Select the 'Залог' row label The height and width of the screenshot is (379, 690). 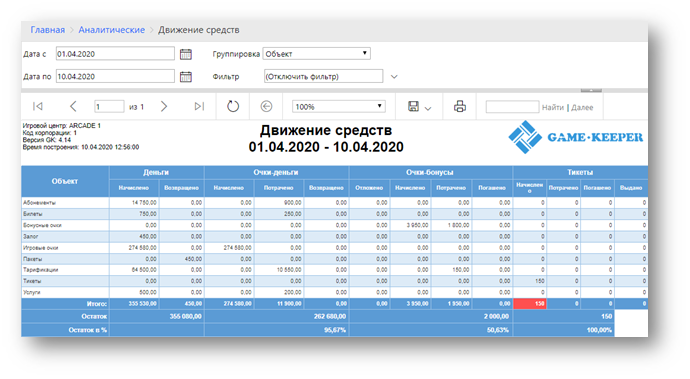click(x=31, y=236)
